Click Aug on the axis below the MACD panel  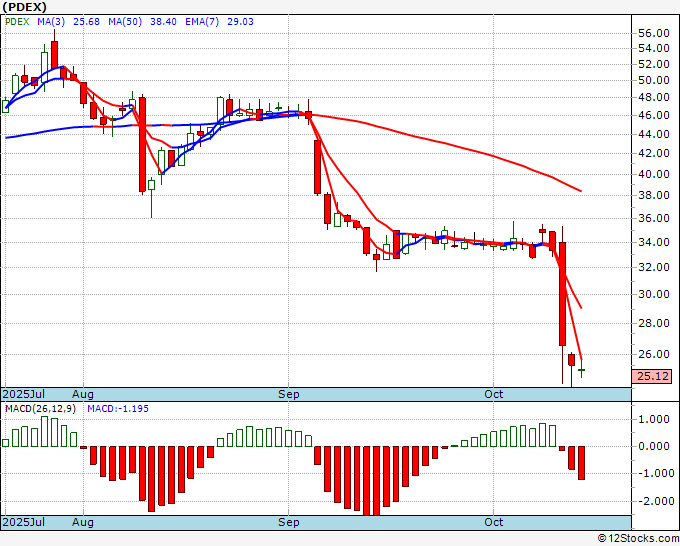pyautogui.click(x=83, y=522)
